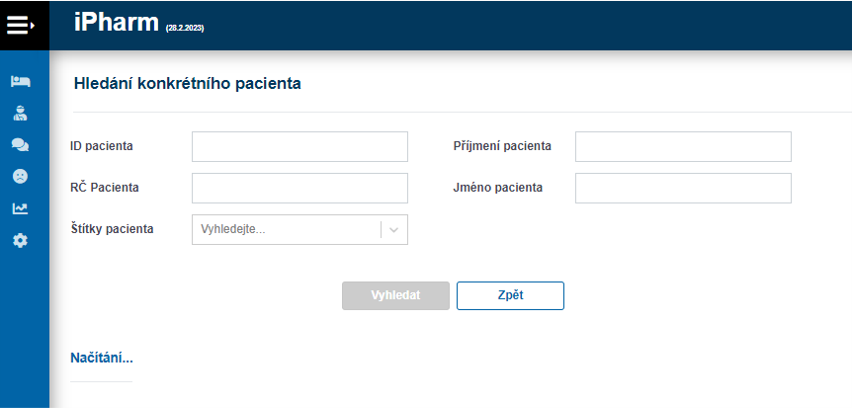Open the chart statistics icon
The image size is (852, 408).
[x=20, y=208]
